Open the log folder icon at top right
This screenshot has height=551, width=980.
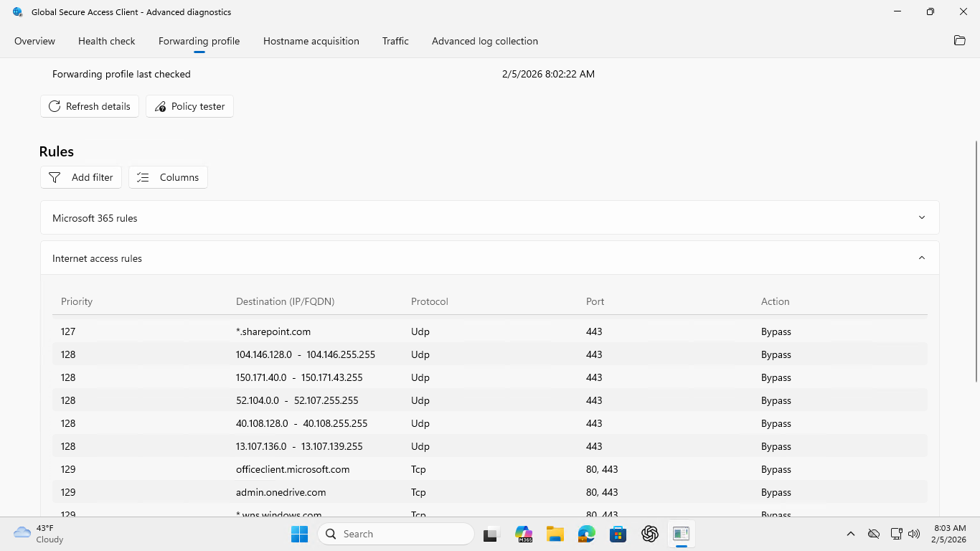[x=959, y=41]
